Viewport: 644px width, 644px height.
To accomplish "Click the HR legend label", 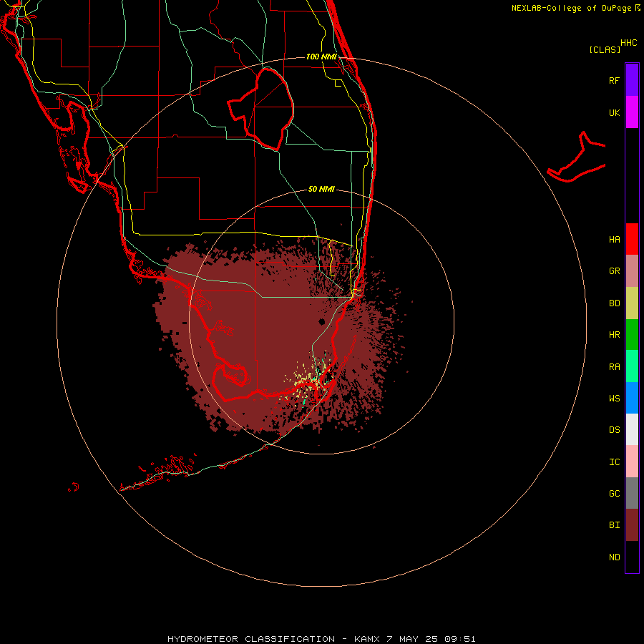I will click(614, 335).
